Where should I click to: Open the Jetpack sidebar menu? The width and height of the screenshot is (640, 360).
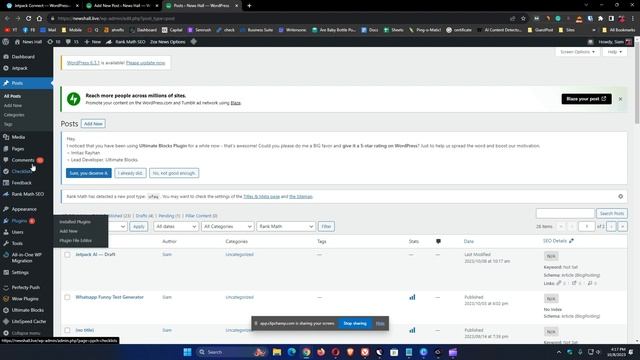19,68
